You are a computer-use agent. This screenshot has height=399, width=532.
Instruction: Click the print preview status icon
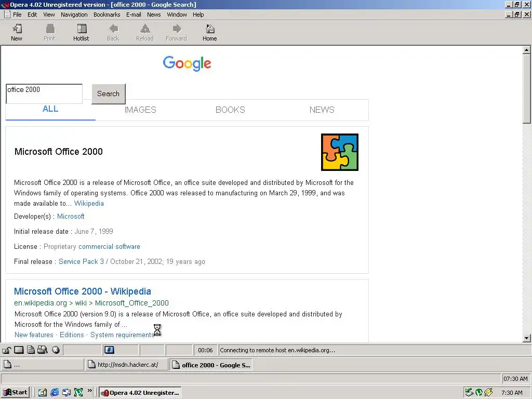pyautogui.click(x=43, y=350)
